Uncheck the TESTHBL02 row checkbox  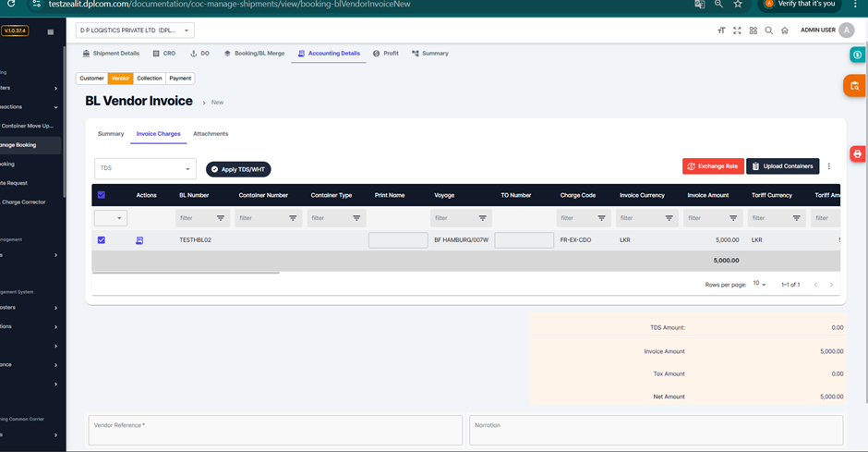(102, 240)
